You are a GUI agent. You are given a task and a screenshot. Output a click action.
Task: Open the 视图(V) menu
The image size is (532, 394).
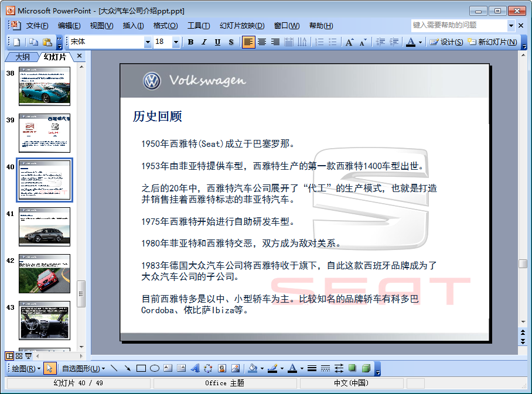[x=101, y=26]
